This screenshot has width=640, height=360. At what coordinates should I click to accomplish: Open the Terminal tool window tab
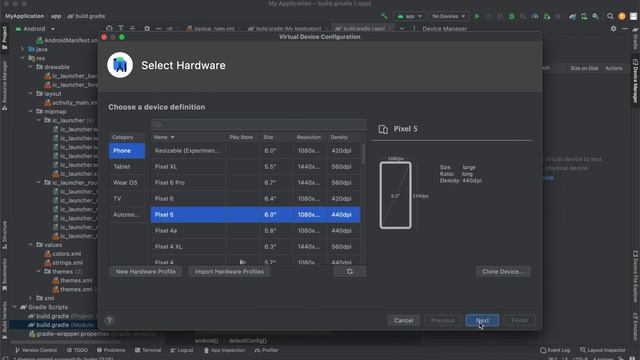[x=148, y=350]
